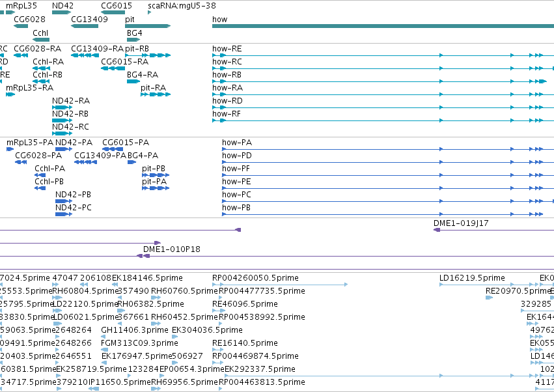Click the how-PF protein label
Image resolution: width=554 pixels, height=392 pixels.
click(236, 169)
